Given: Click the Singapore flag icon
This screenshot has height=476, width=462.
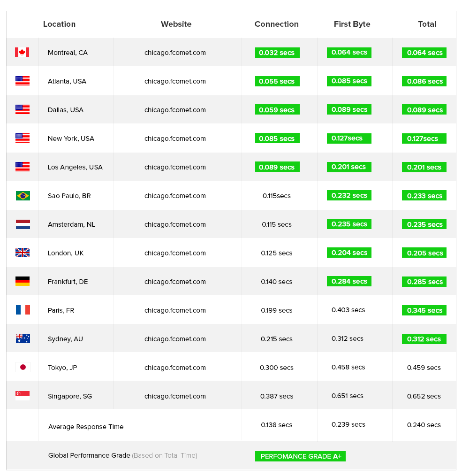Looking at the screenshot, I should (23, 396).
